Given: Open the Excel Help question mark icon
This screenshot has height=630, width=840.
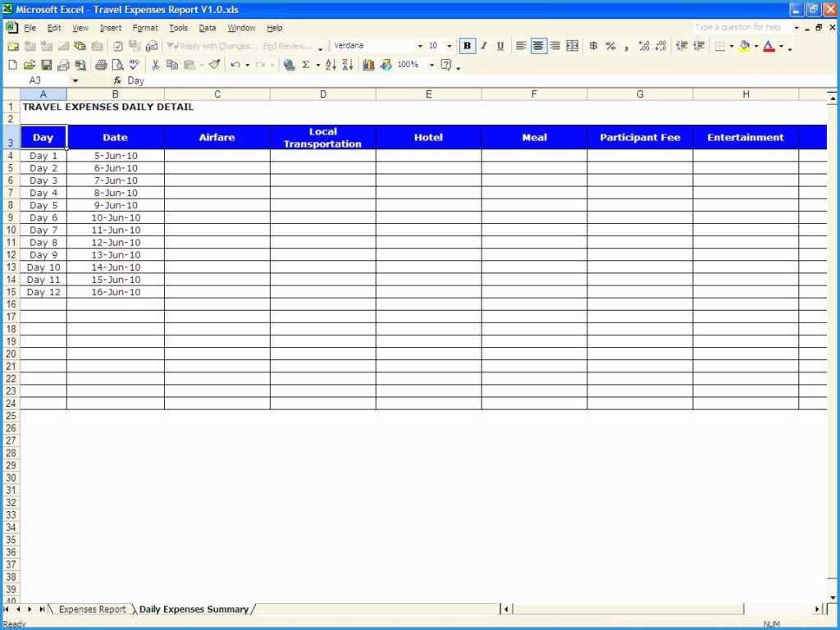Looking at the screenshot, I should pos(445,66).
